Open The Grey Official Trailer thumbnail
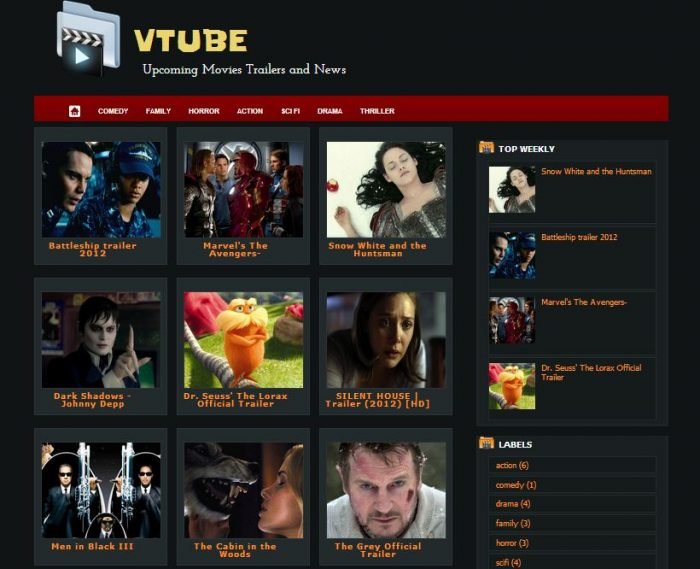Image resolution: width=700 pixels, height=569 pixels. pyautogui.click(x=386, y=490)
